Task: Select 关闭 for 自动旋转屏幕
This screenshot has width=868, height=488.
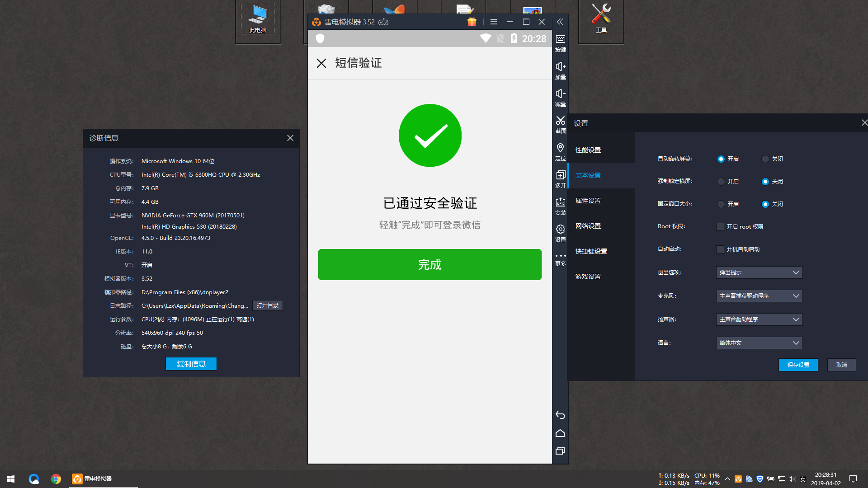Action: click(x=765, y=159)
